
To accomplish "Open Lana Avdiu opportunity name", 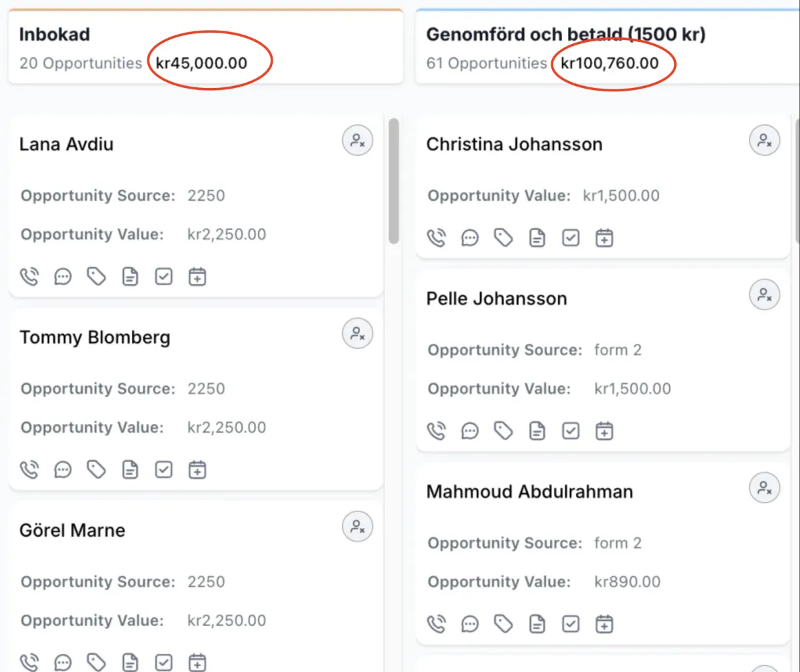I will click(66, 145).
